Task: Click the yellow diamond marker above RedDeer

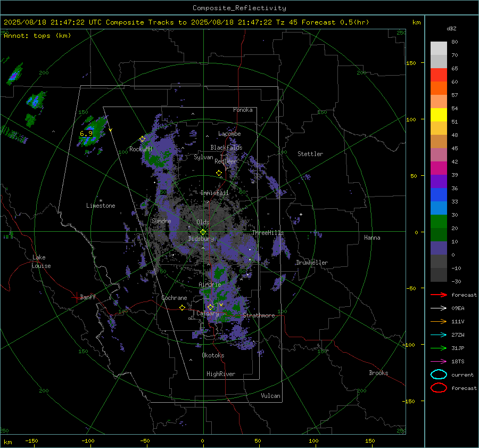Action: [x=219, y=173]
